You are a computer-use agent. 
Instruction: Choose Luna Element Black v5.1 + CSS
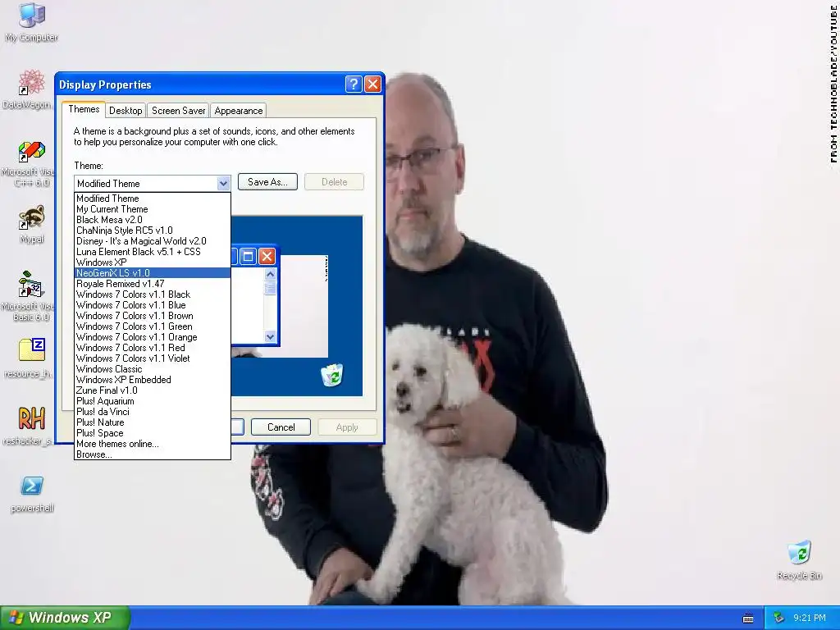coord(153,252)
